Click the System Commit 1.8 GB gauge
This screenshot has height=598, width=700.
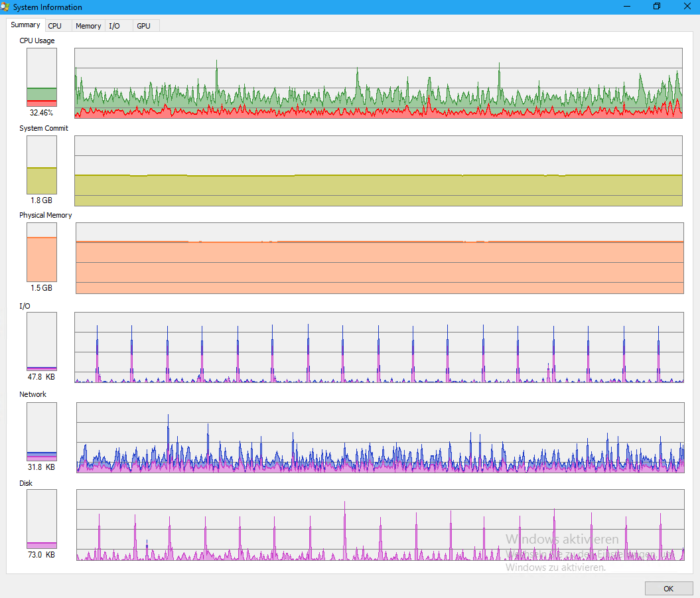[x=42, y=165]
